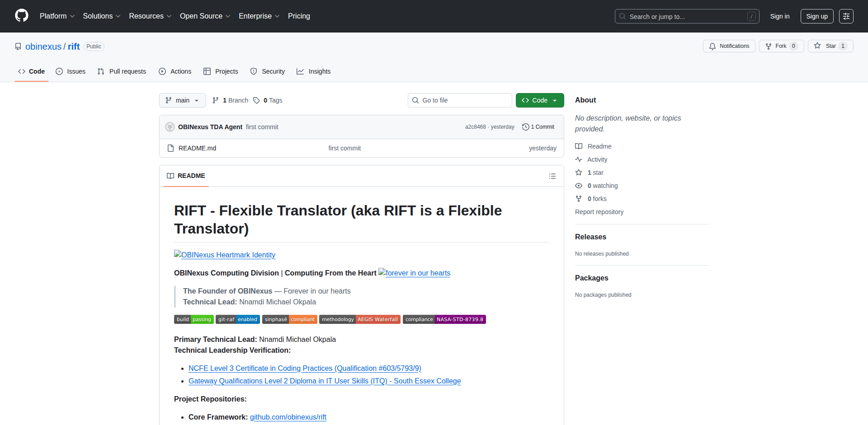The width and height of the screenshot is (868, 425).
Task: Click the build passing badge
Action: 194,319
